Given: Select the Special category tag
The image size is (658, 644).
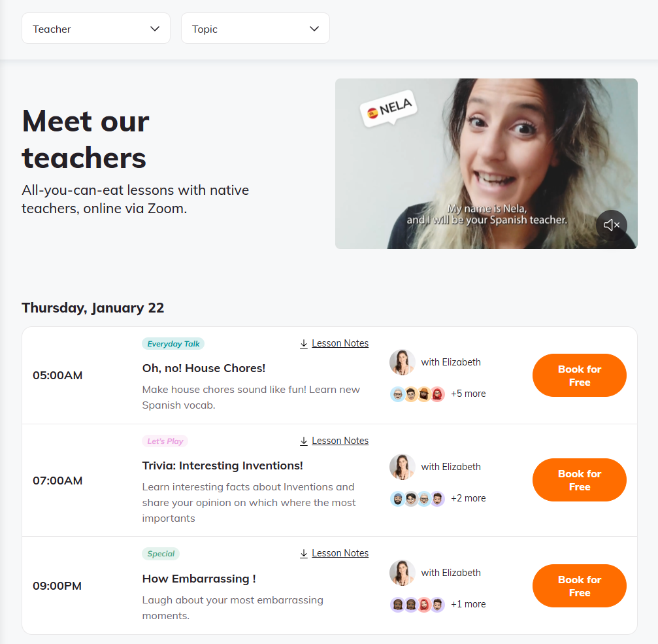Looking at the screenshot, I should point(161,554).
